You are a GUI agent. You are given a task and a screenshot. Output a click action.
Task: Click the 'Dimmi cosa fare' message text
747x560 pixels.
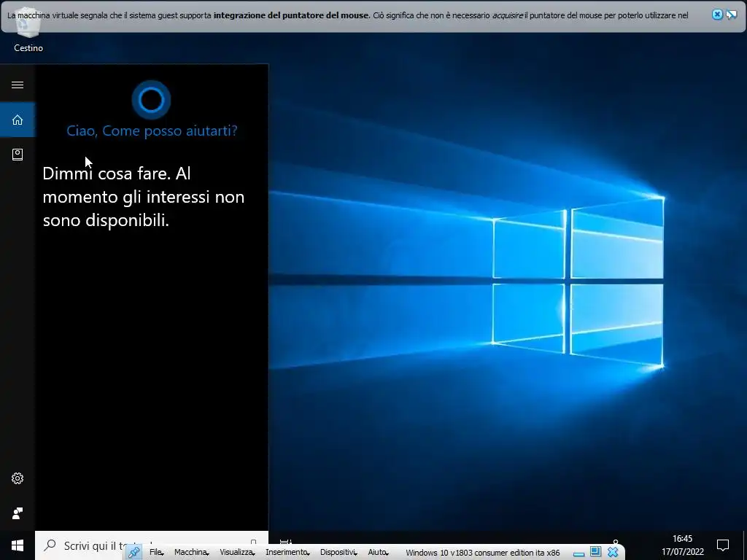coord(144,197)
